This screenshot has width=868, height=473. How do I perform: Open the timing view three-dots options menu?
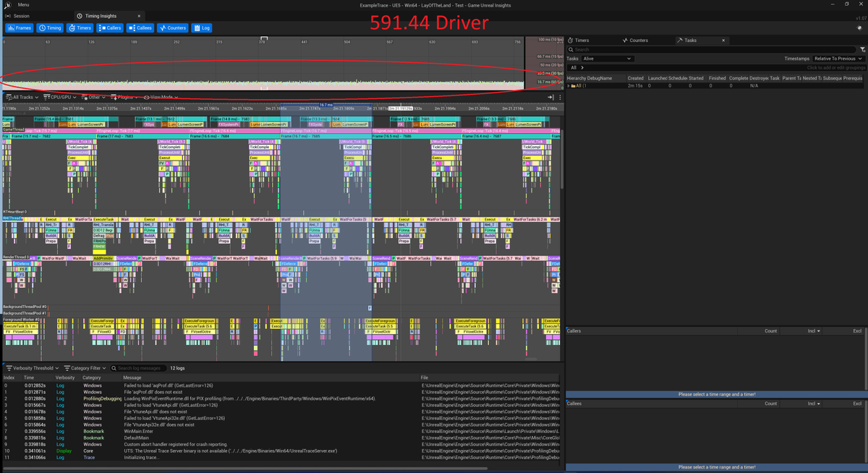(x=560, y=97)
